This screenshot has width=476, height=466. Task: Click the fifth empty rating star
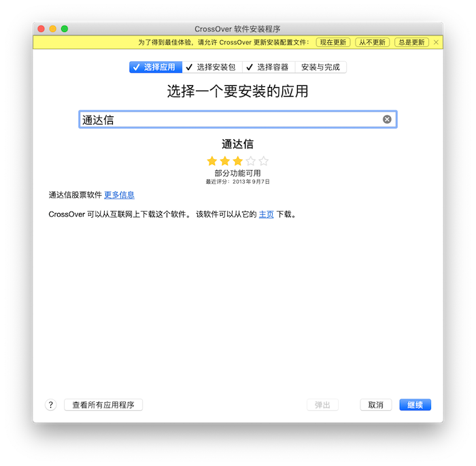click(x=264, y=161)
